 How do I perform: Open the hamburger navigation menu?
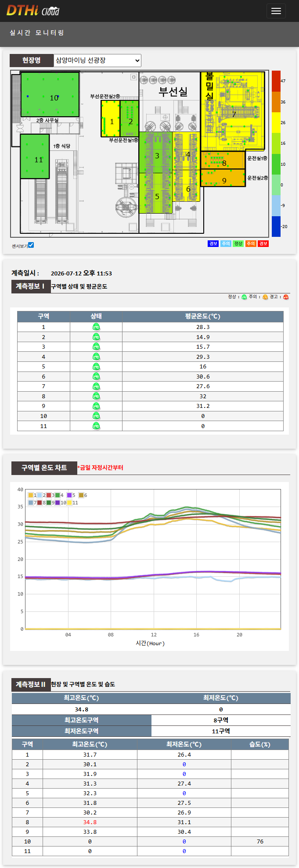[x=276, y=11]
